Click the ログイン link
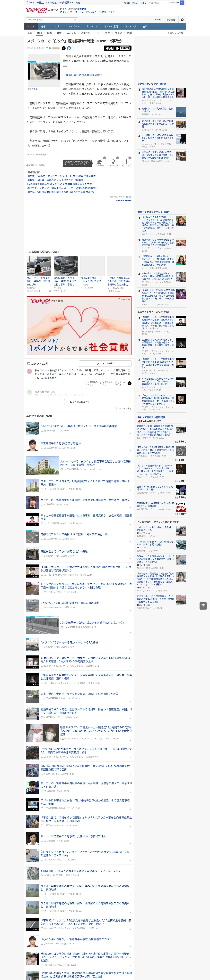The height and width of the screenshot is (980, 210). click(64, 12)
